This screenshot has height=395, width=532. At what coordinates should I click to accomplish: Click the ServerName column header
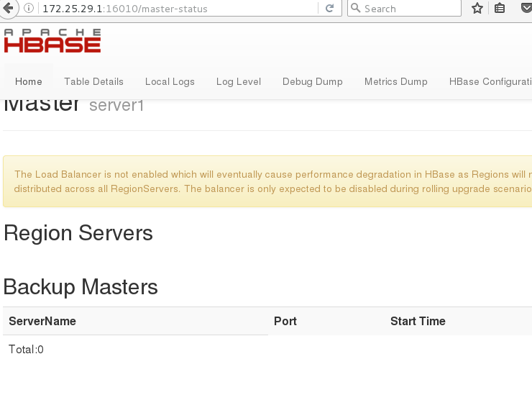click(42, 321)
